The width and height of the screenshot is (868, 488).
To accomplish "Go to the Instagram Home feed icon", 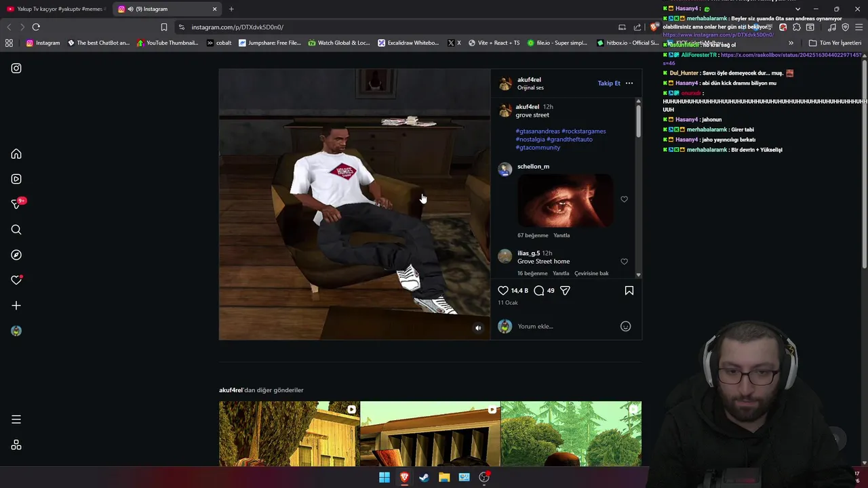I will pyautogui.click(x=16, y=154).
